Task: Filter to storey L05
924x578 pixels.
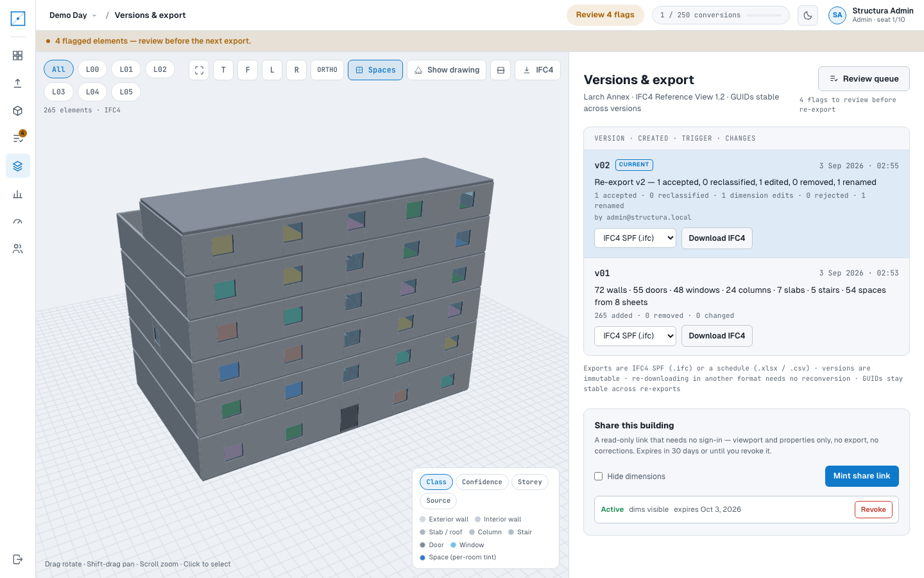Action: (x=126, y=92)
